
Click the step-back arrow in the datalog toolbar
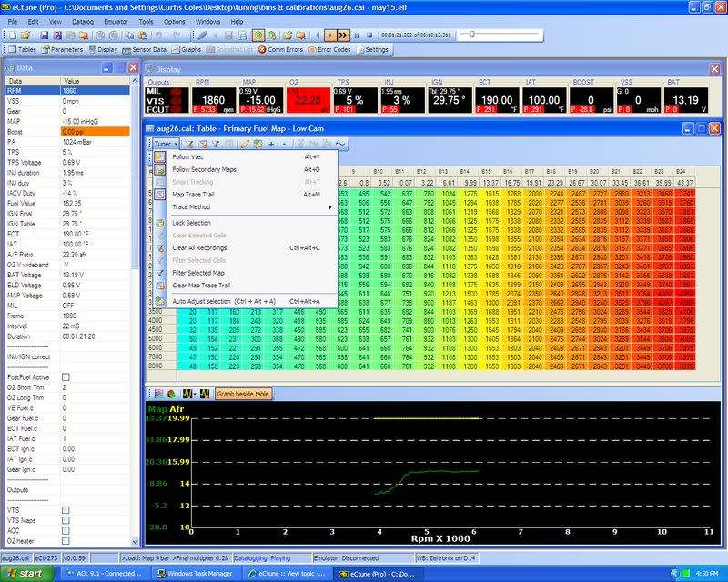318,35
